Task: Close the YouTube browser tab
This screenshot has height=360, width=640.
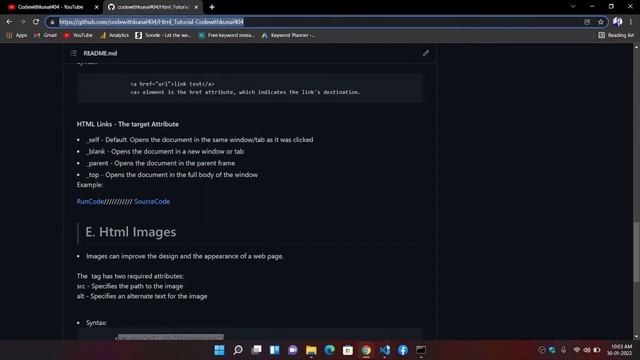Action: click(96, 7)
